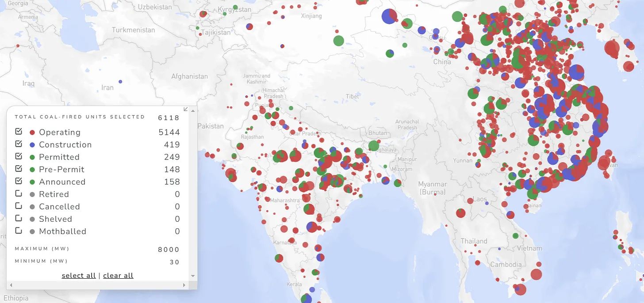Image resolution: width=644 pixels, height=303 pixels.
Task: Enable the Retired units checkbox
Action: [19, 193]
